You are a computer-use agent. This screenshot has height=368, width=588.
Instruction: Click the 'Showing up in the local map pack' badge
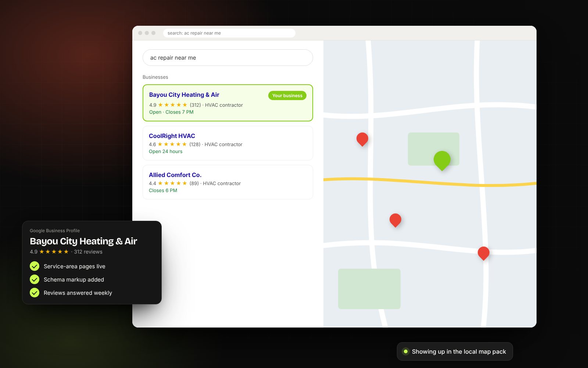pyautogui.click(x=455, y=351)
